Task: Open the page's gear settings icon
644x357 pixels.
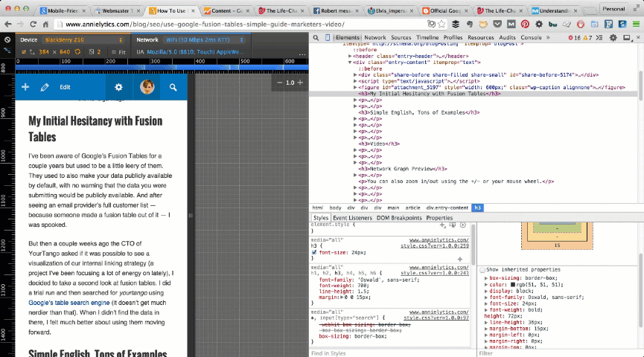Action: [x=118, y=87]
